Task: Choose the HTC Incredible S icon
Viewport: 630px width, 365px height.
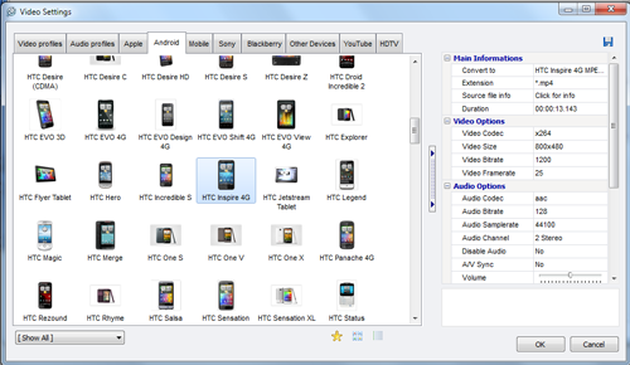Action: point(166,174)
